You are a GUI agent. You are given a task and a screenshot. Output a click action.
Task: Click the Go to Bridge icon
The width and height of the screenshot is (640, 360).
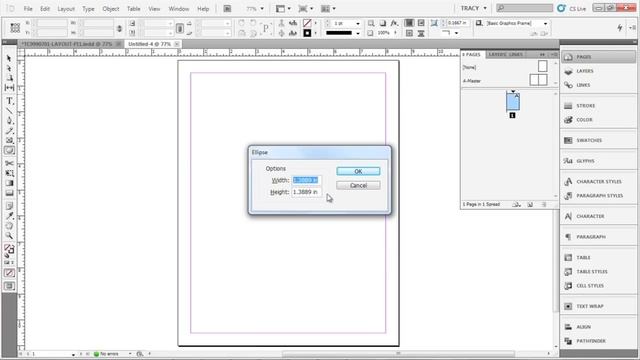[x=227, y=9]
